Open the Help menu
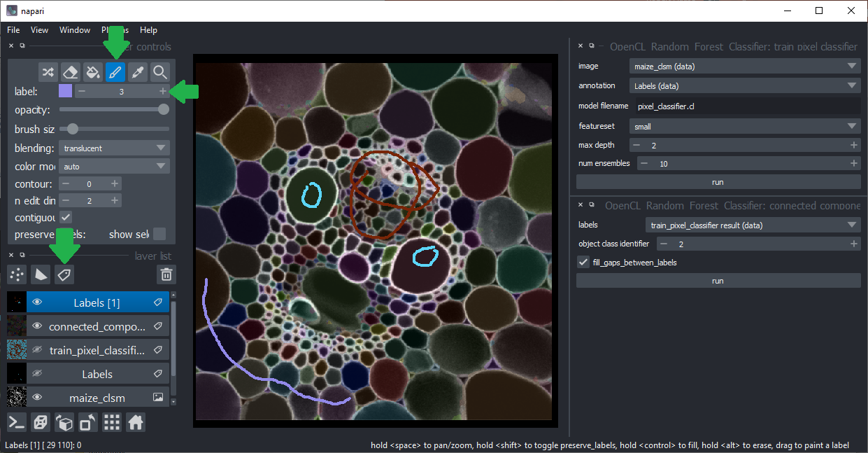Viewport: 868px width, 453px height. click(x=148, y=30)
